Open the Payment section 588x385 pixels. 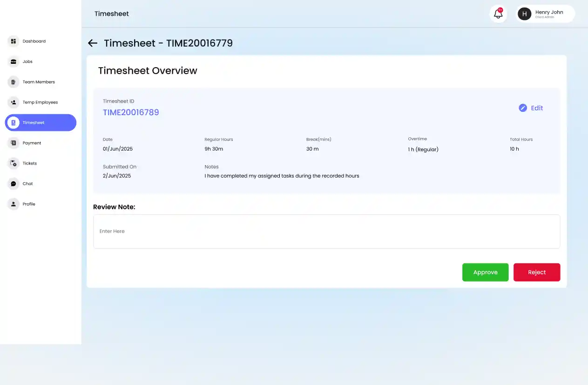coord(32,143)
